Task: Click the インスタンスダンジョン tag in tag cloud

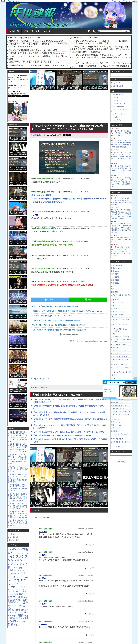Action: point(18,558)
